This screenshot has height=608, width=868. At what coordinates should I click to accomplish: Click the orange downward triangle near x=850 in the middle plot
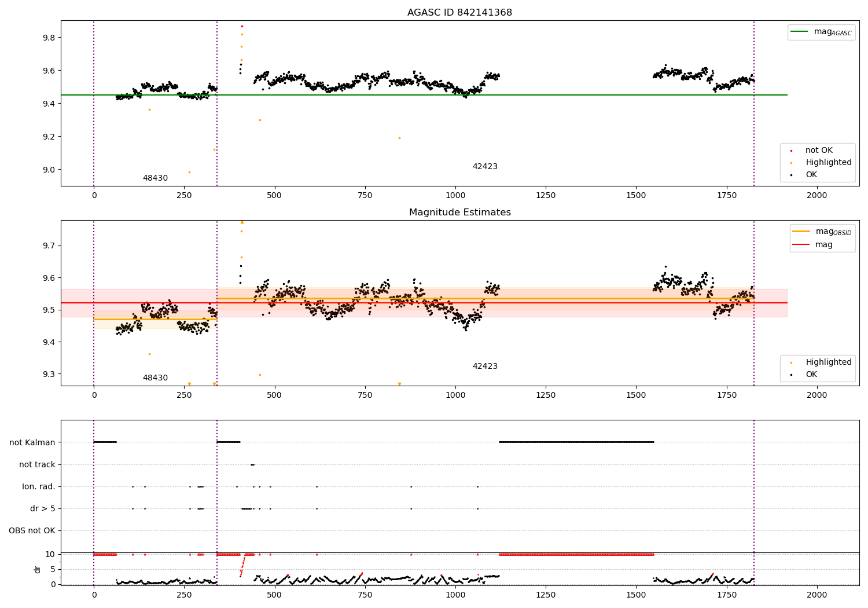(x=399, y=384)
